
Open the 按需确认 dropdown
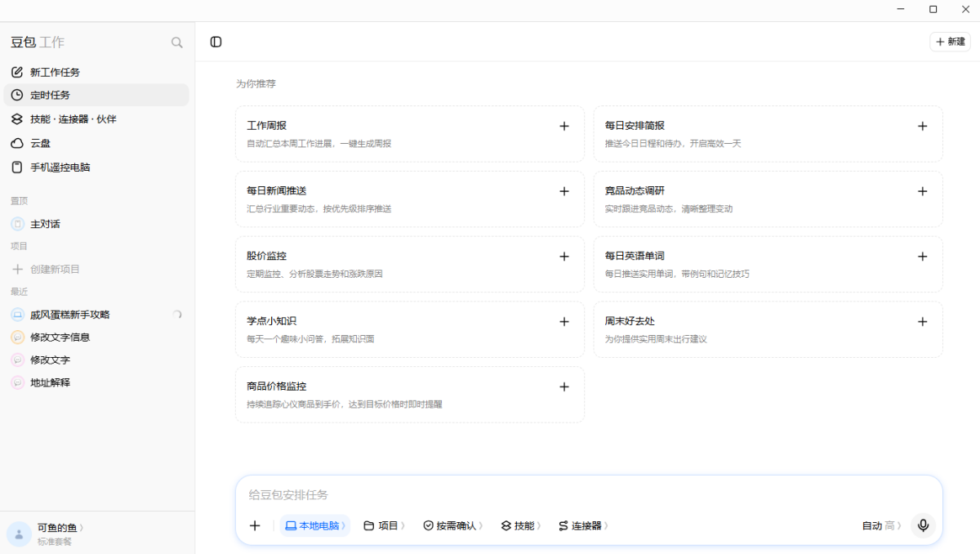452,525
